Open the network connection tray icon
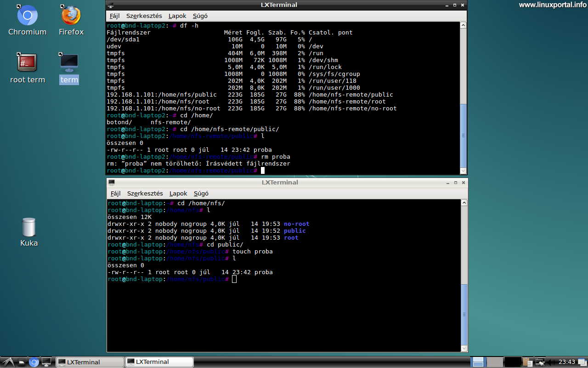This screenshot has height=368, width=588. [540, 362]
